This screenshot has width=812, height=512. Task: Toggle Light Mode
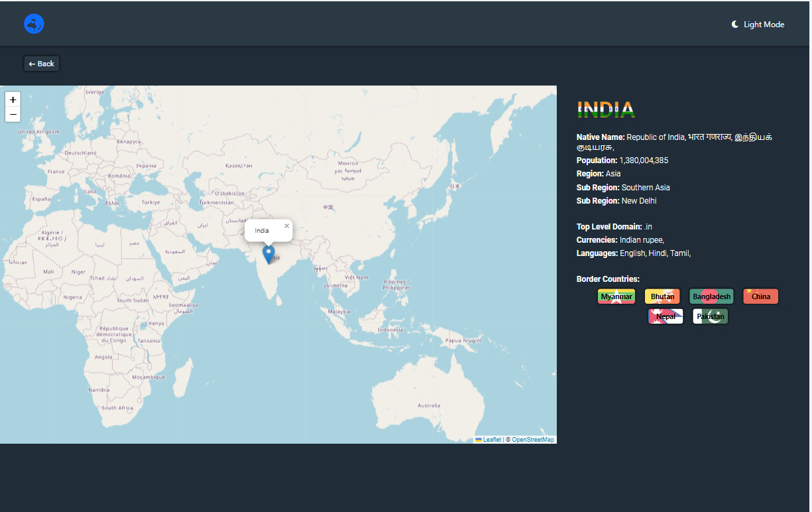point(758,24)
